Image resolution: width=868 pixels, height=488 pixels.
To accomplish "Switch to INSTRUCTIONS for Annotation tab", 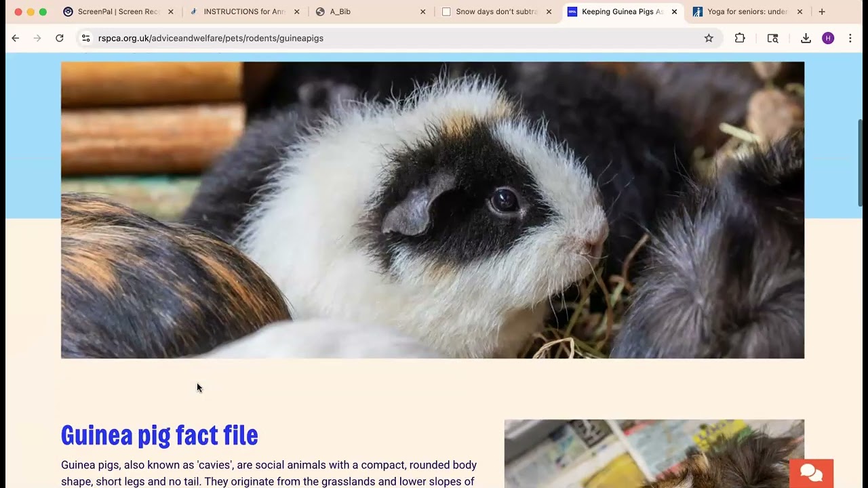I will 244,12.
